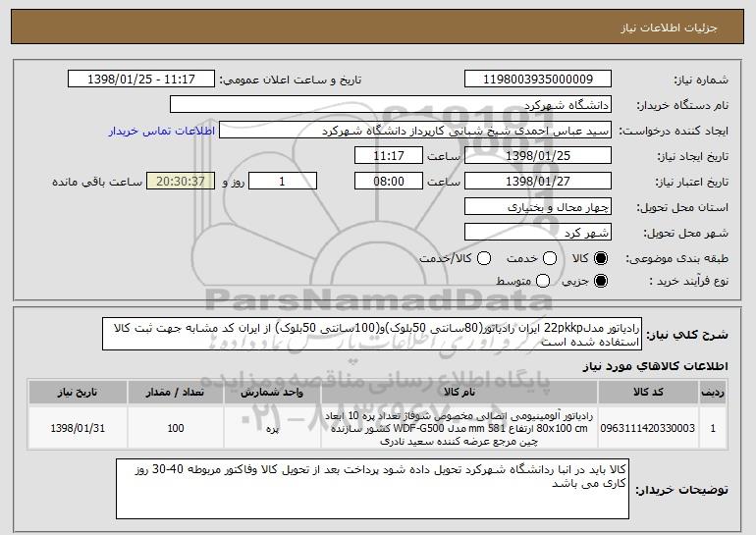This screenshot has height=535, width=756.
Task: Open the اطلاعات تماس خریدار link
Action: (x=162, y=131)
